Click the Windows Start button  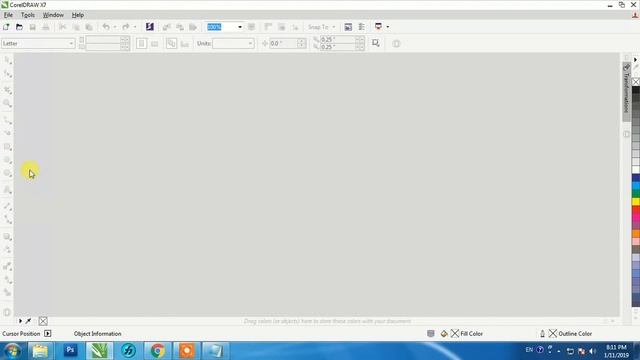pos(12,351)
